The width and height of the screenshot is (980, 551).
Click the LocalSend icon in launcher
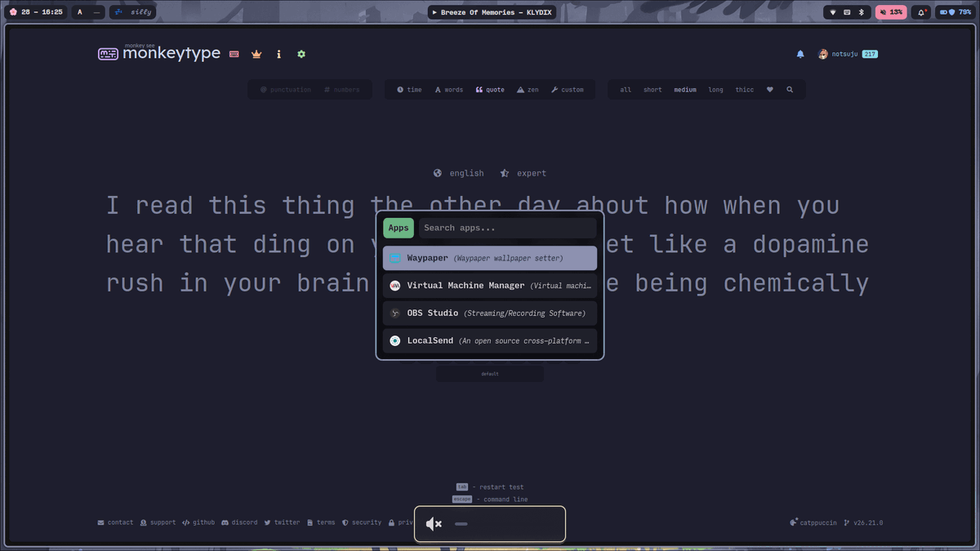[395, 341]
